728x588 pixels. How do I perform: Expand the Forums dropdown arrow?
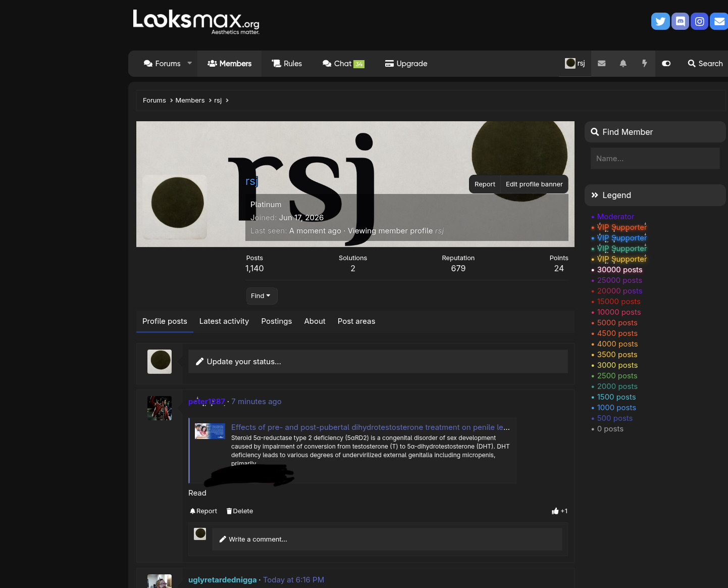pos(190,64)
